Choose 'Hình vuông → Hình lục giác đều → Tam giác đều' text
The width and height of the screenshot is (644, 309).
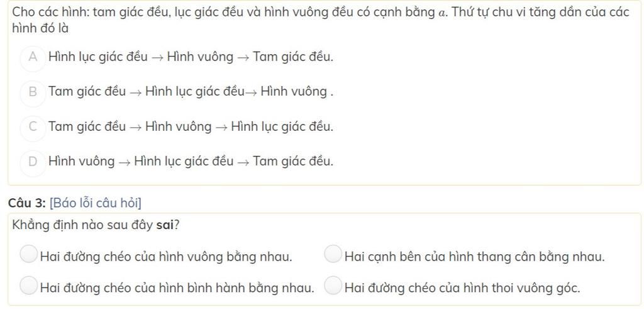[x=191, y=162]
